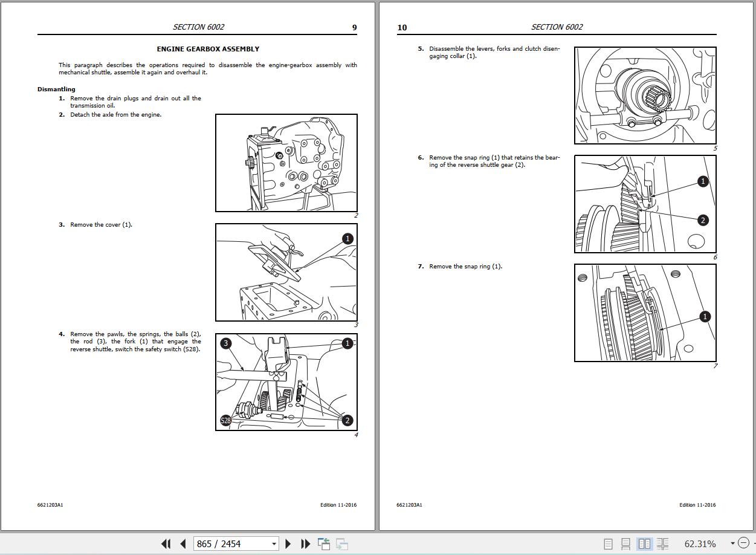This screenshot has height=555, width=756.
Task: Select continuous facing pages view
Action: tap(663, 544)
